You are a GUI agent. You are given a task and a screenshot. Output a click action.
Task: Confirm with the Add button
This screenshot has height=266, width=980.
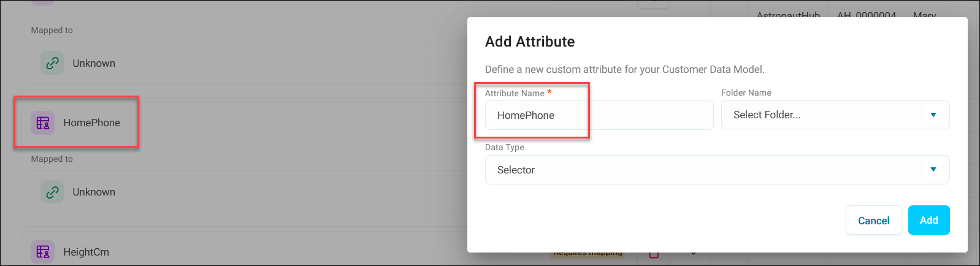[x=928, y=220]
